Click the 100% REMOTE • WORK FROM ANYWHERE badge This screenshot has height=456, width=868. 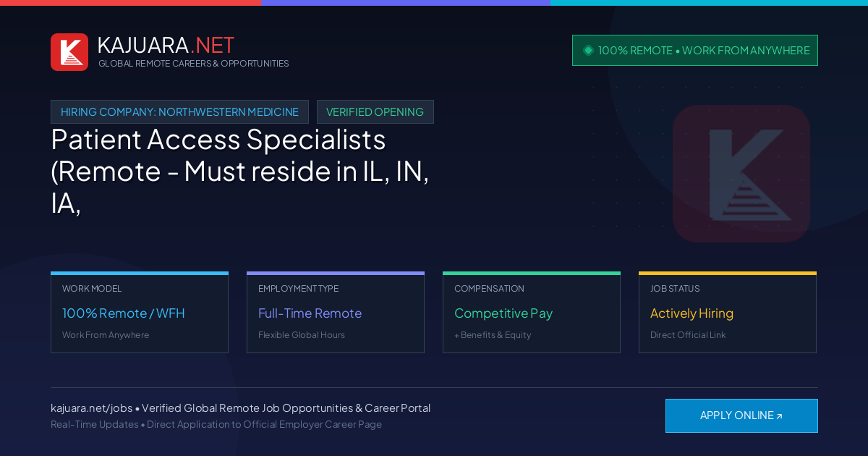[x=695, y=51]
